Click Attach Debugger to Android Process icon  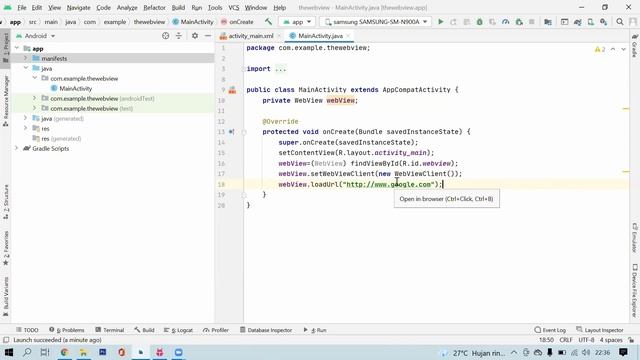518,22
